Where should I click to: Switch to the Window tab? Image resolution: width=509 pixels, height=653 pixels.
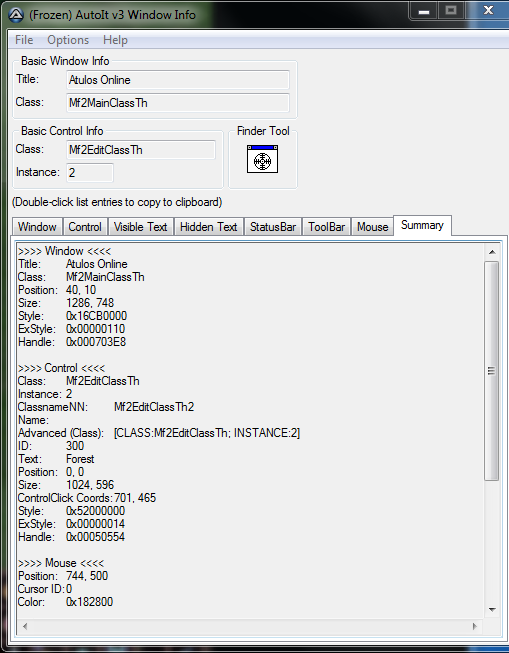coord(37,227)
